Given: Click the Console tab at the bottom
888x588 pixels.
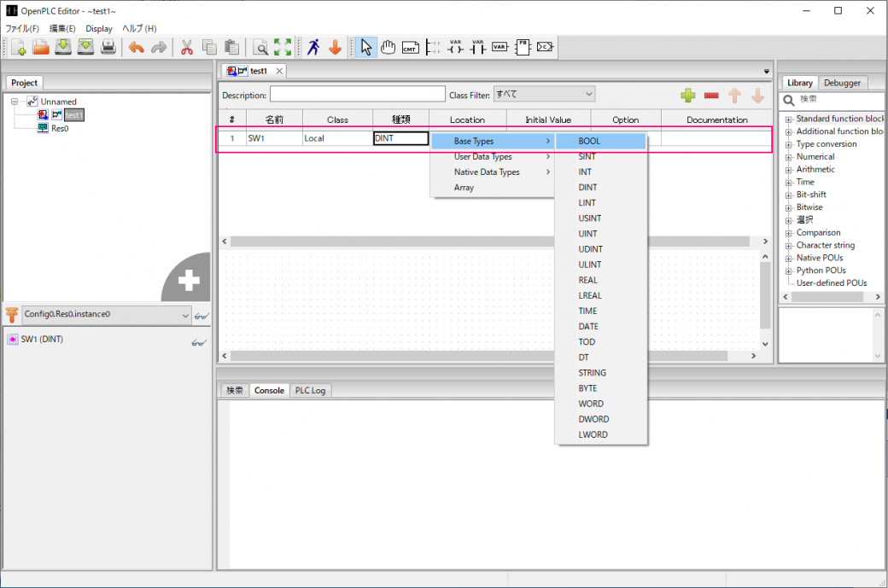Looking at the screenshot, I should (269, 390).
